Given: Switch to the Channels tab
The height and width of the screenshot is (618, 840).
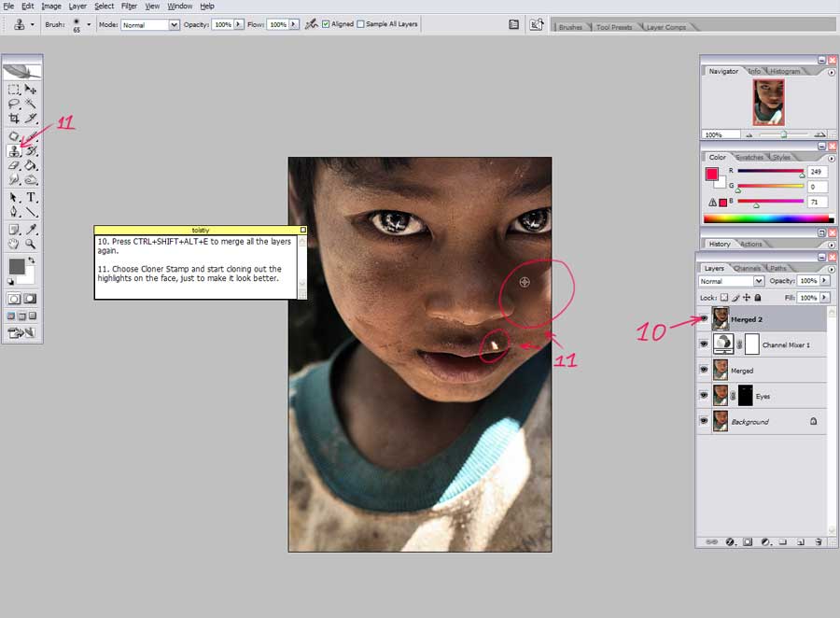Looking at the screenshot, I should coord(747,269).
